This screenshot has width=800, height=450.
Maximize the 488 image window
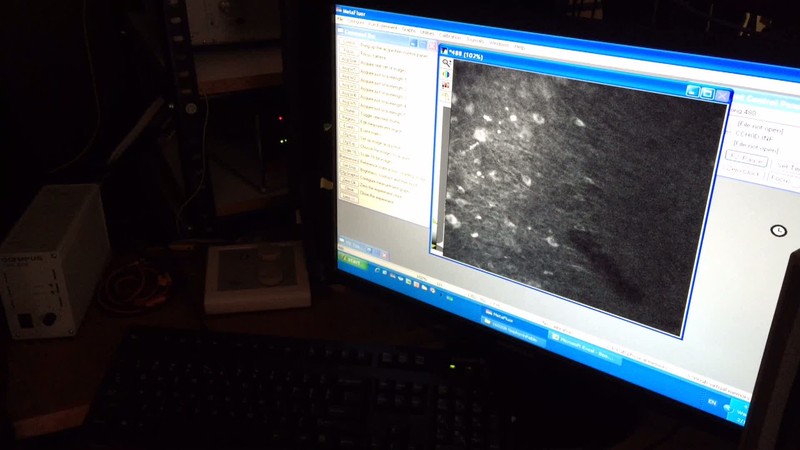tap(707, 93)
